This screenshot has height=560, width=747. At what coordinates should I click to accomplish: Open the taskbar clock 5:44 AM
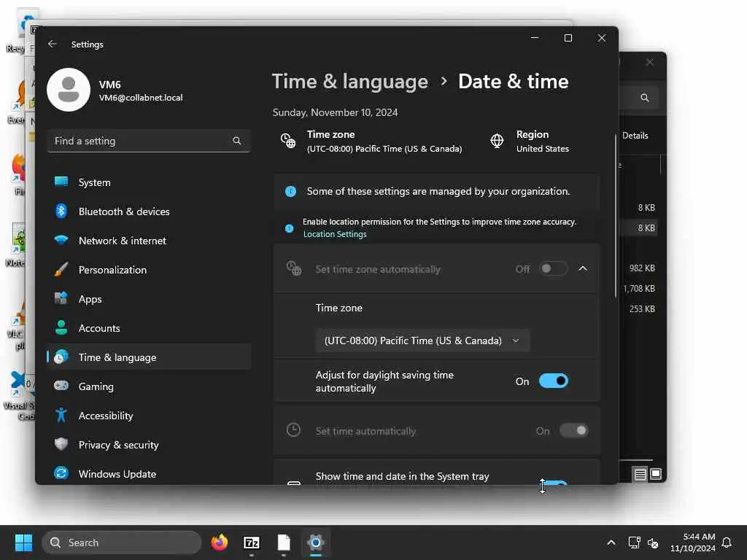693,542
